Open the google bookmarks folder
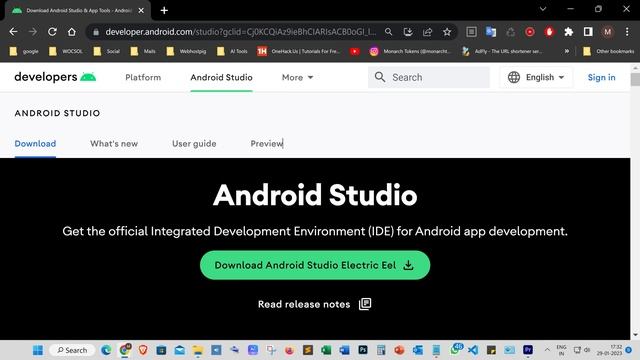Image resolution: width=640 pixels, height=360 pixels. pyautogui.click(x=24, y=51)
